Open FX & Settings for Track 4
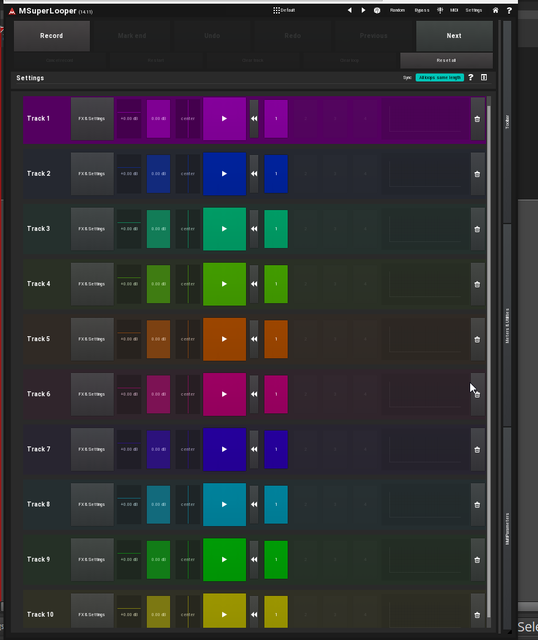Screen dimensions: 538x640 92,284
